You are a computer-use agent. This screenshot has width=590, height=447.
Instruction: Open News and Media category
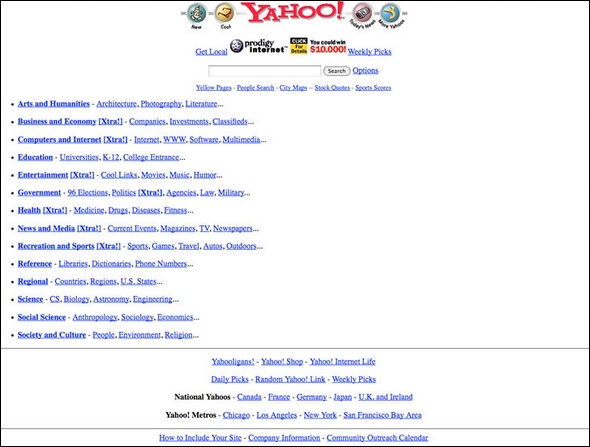tap(46, 228)
